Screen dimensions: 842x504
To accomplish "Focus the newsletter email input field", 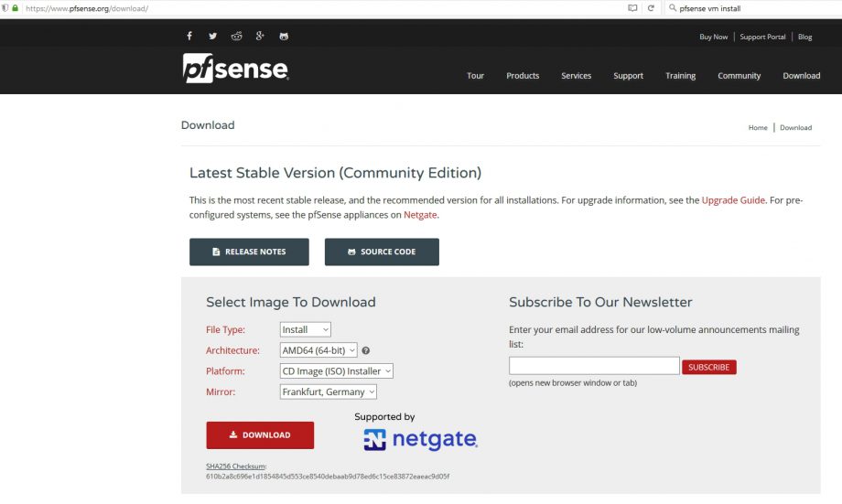I will 594,366.
